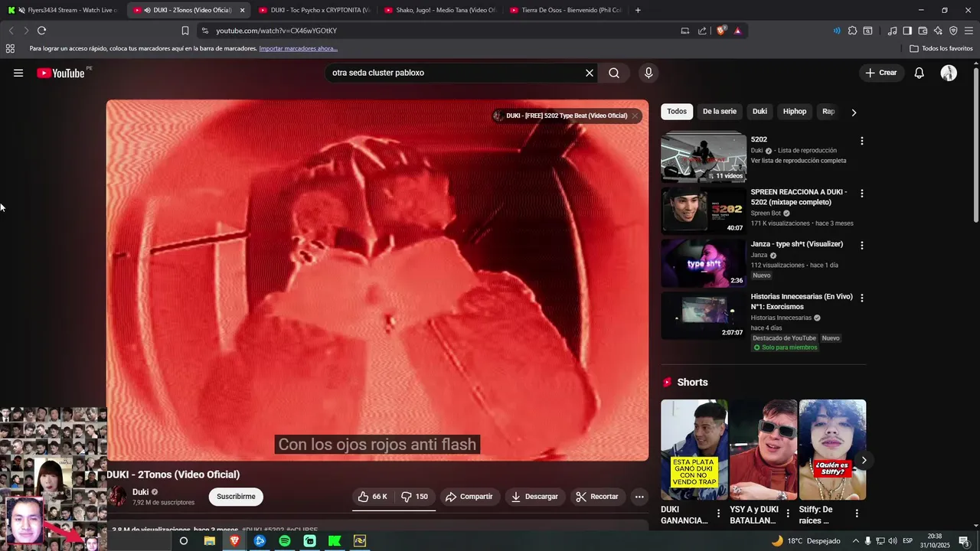Open options for 5202 playlist
The image size is (980, 551).
click(x=861, y=141)
